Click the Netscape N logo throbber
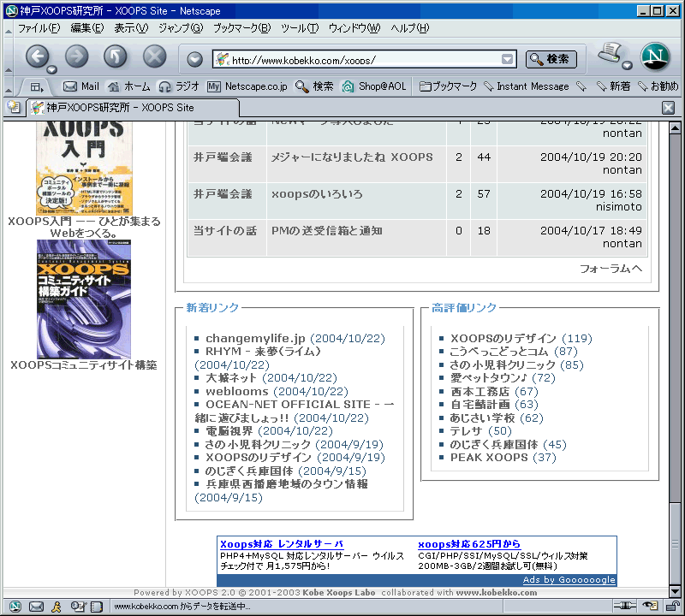This screenshot has width=685, height=616. point(655,56)
